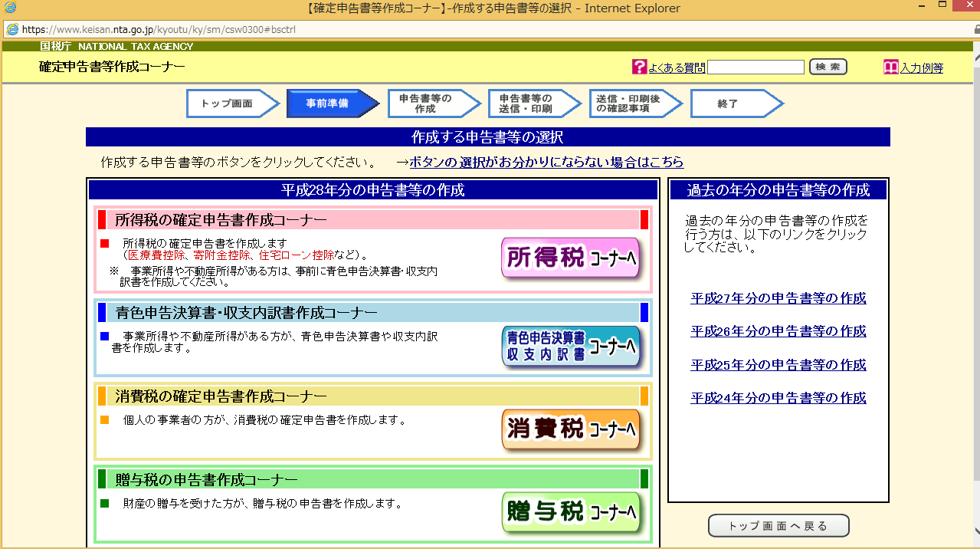Click the 過去の年分の申告書等の作成 panel title

coord(778,190)
